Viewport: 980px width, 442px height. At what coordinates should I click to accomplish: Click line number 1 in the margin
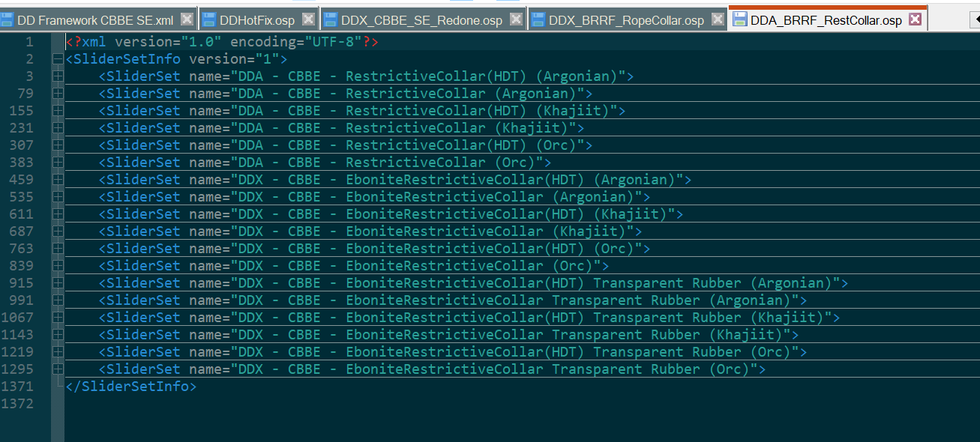[29, 42]
